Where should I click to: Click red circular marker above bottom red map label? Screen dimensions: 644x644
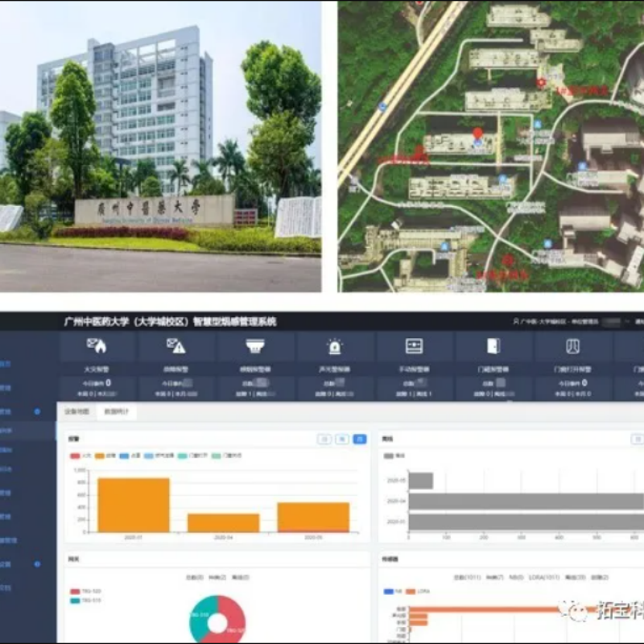point(508,260)
